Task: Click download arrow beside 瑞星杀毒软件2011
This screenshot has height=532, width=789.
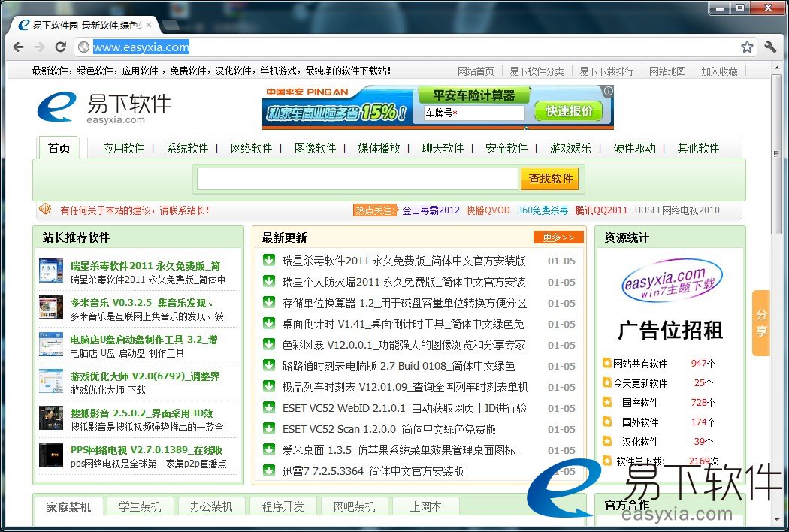Action: pyautogui.click(x=268, y=261)
